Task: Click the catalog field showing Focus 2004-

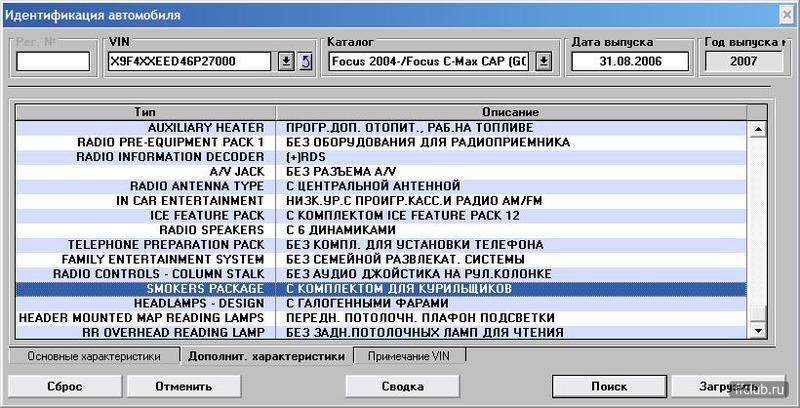Action: pyautogui.click(x=431, y=62)
